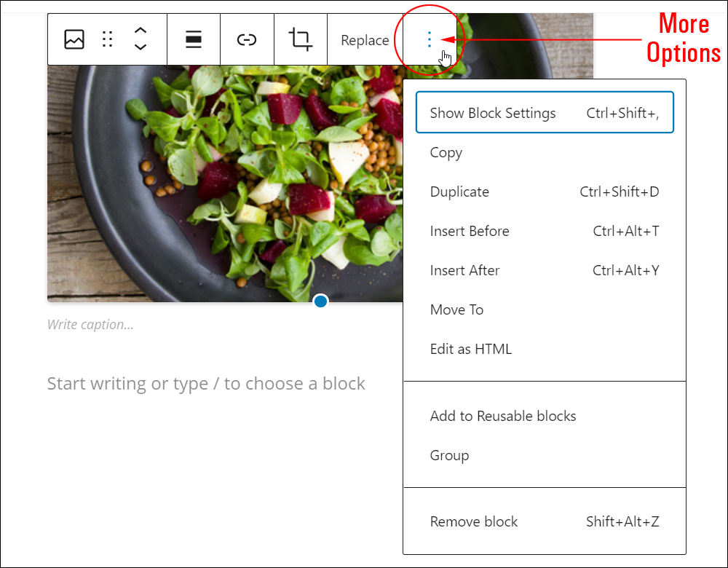Click Add to Reusable blocks
This screenshot has height=568, width=728.
pos(545,416)
